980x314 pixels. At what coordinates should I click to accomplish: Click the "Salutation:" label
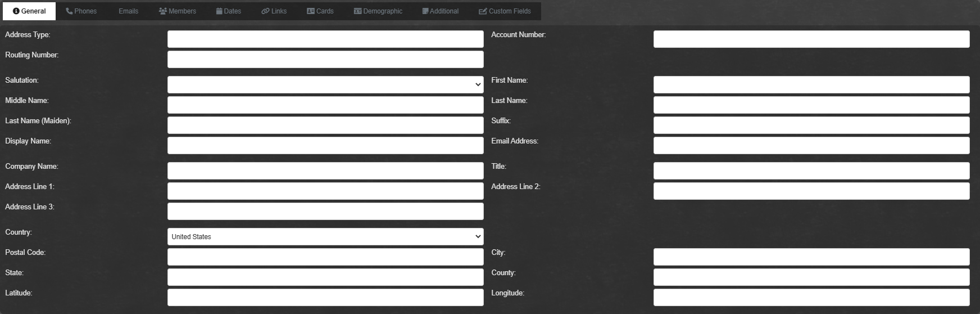point(22,80)
